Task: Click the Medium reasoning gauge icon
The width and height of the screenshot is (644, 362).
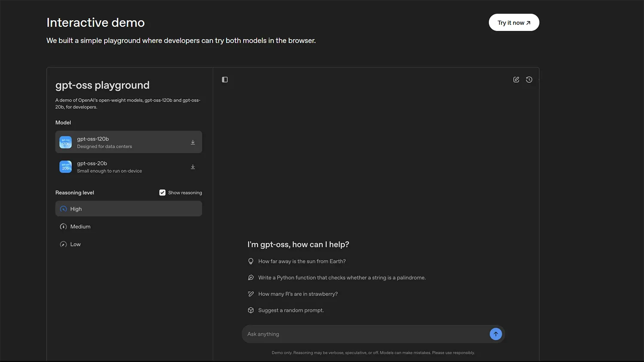Action: coord(63,226)
